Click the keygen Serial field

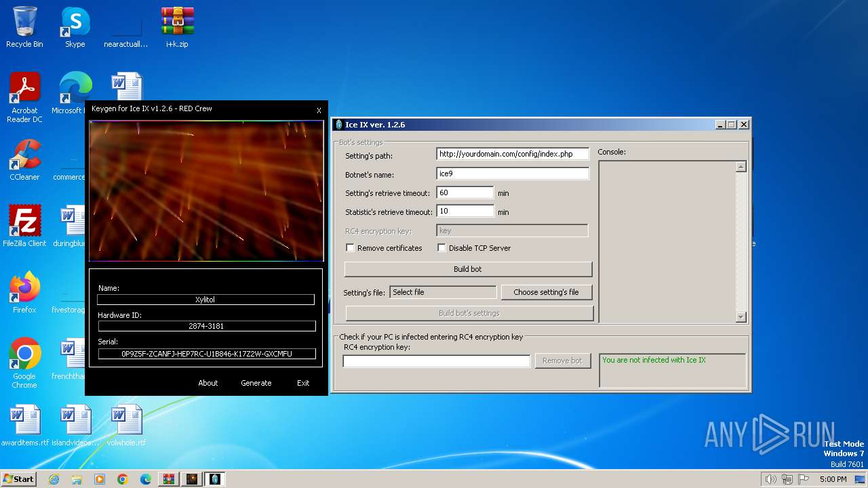coord(207,354)
